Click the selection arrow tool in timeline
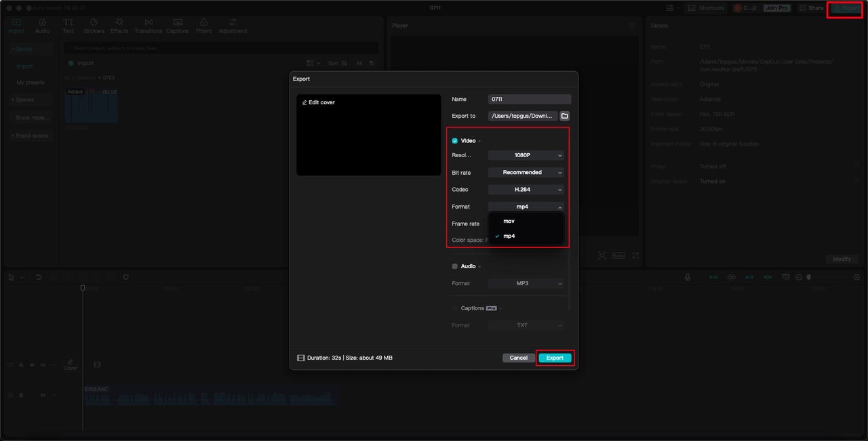This screenshot has height=441, width=868. 12,277
